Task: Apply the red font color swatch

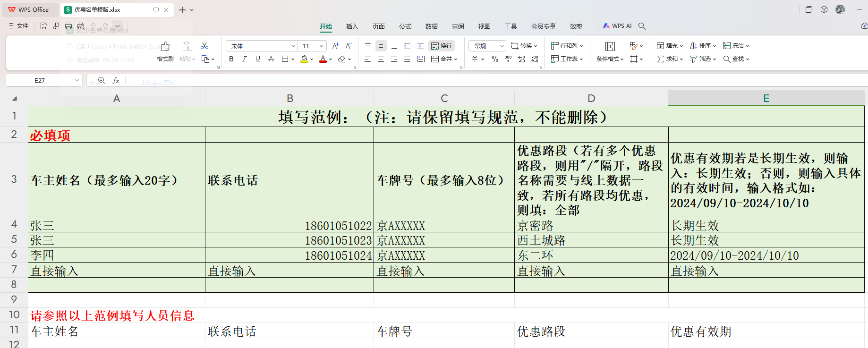Action: coord(323,59)
